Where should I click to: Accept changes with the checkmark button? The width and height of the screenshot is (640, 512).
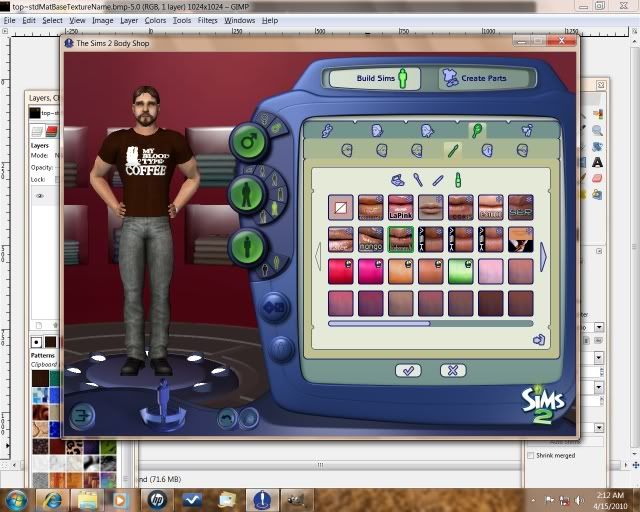408,370
